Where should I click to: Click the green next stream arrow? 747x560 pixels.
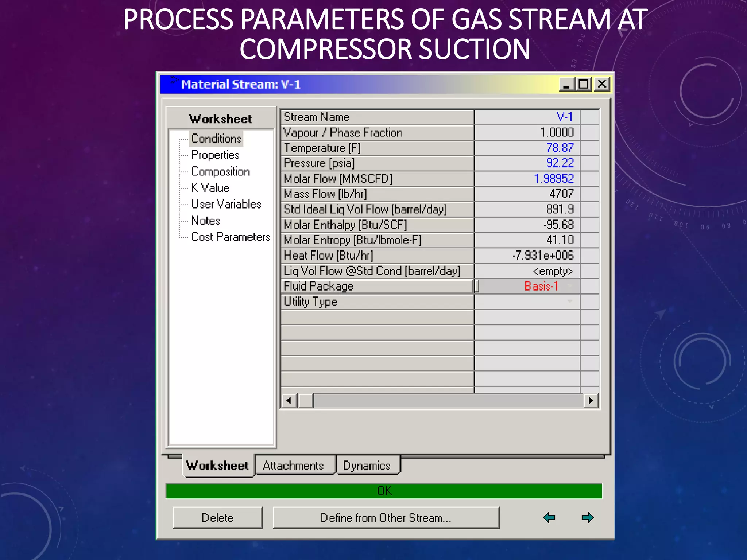(587, 517)
